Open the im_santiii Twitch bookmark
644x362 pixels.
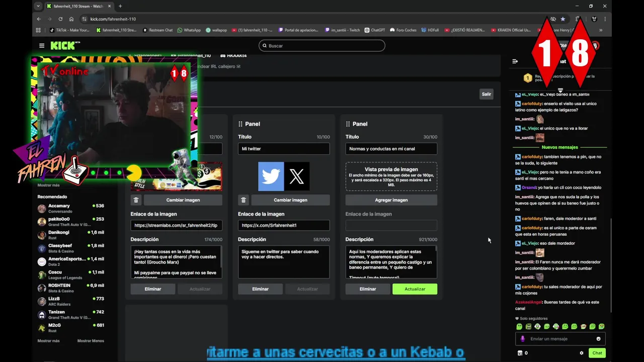coord(343,30)
